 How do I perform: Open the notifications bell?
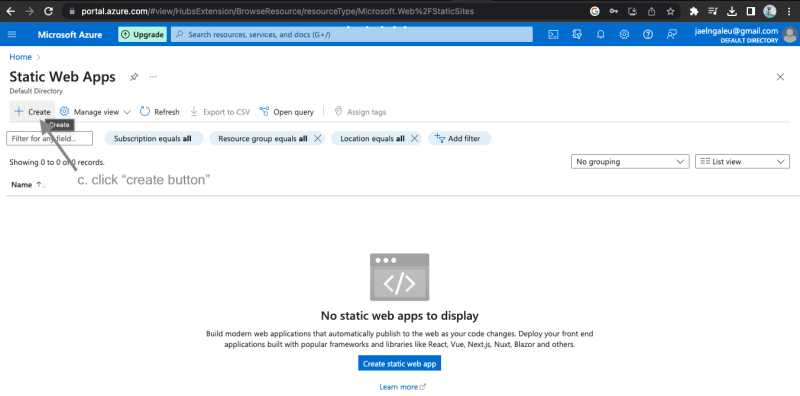click(x=601, y=35)
